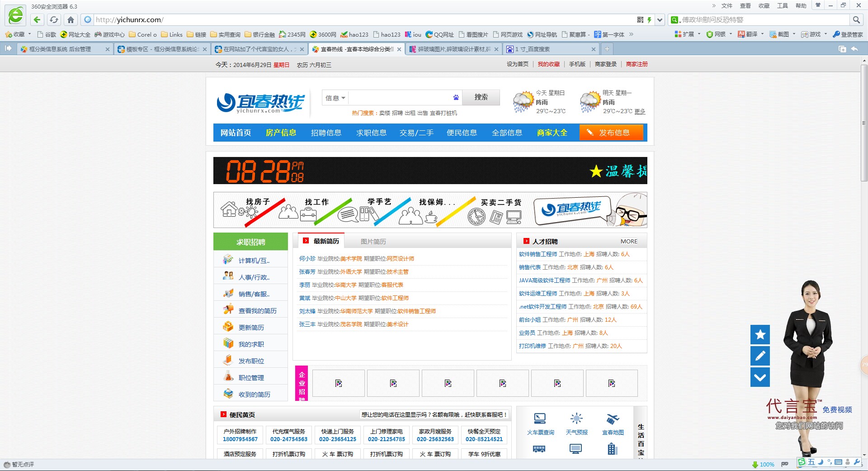The width and height of the screenshot is (868, 471).
Task: Reload the page with the refresh icon
Action: pyautogui.click(x=54, y=20)
